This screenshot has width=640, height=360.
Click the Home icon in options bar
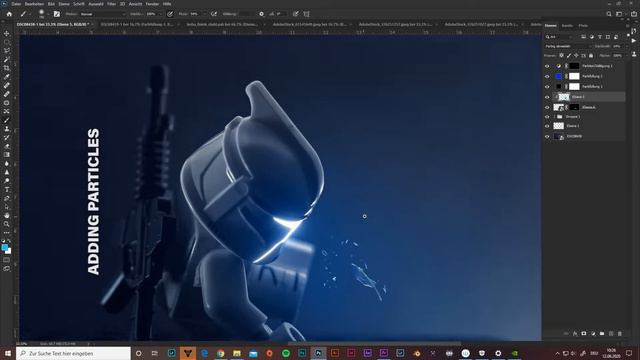pos(9,14)
